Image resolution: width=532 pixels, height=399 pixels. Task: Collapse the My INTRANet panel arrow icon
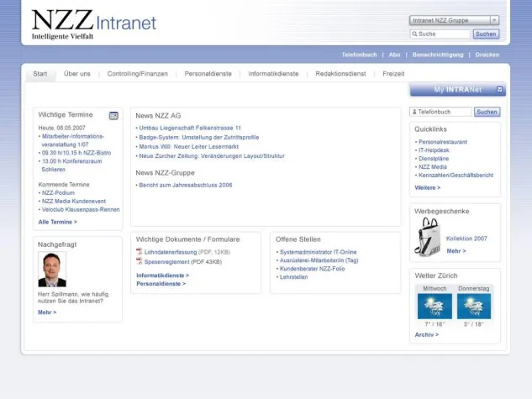tap(499, 90)
